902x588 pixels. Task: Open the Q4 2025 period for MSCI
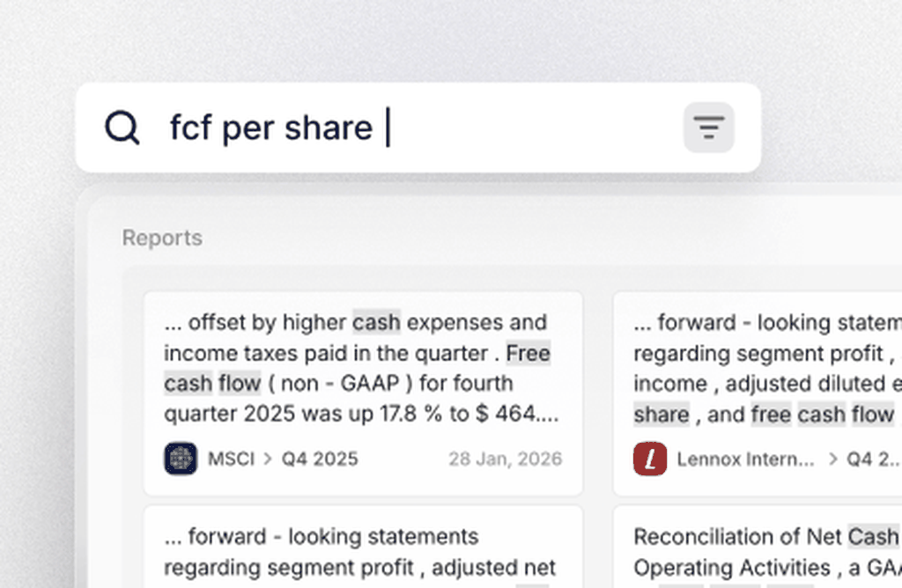coord(320,459)
